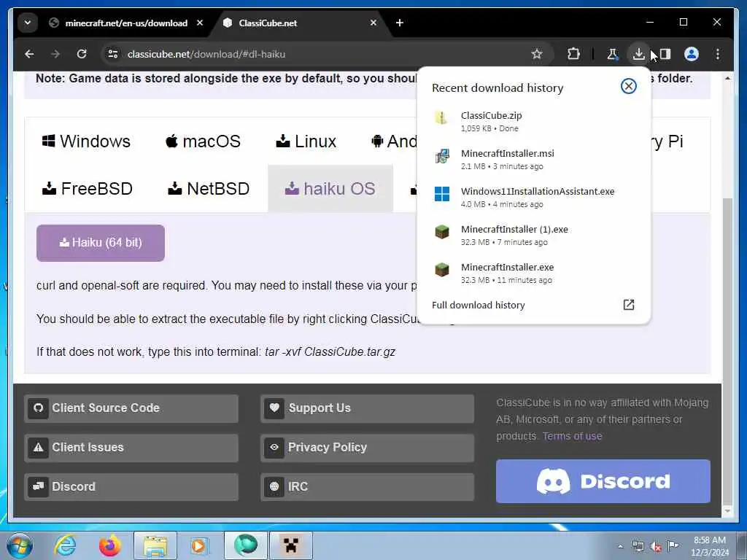This screenshot has height=560, width=747.
Task: Click the scrollbar down arrow
Action: (727, 511)
